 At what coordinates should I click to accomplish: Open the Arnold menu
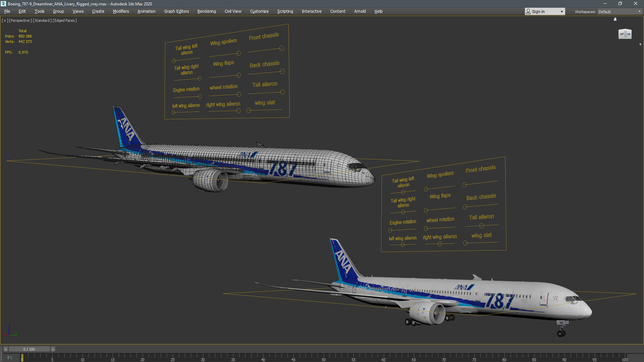pyautogui.click(x=360, y=11)
